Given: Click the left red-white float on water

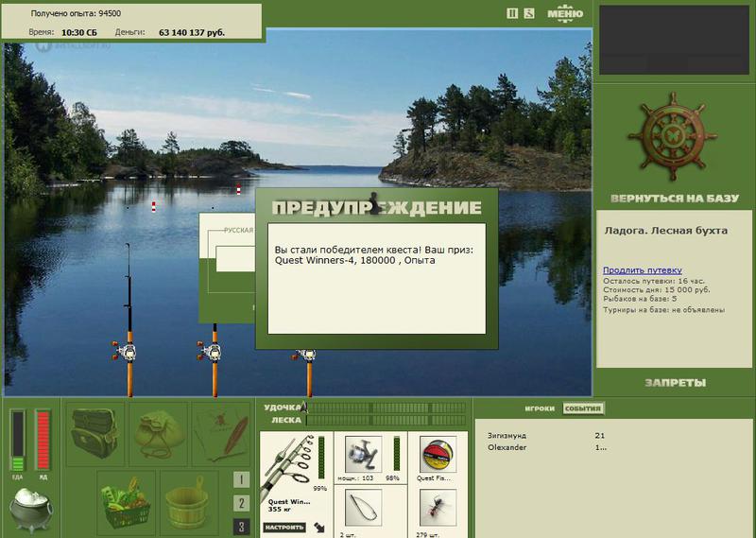Looking at the screenshot, I should tap(154, 207).
